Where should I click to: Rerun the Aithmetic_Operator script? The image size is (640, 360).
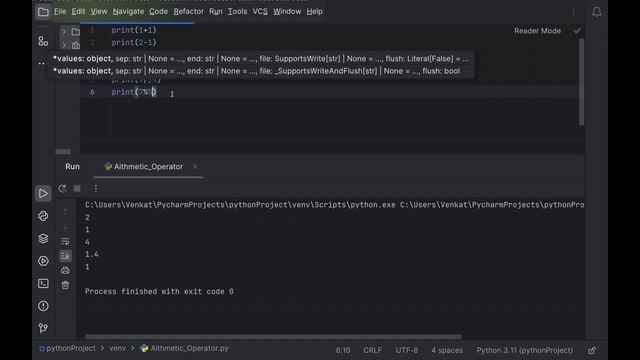point(62,189)
